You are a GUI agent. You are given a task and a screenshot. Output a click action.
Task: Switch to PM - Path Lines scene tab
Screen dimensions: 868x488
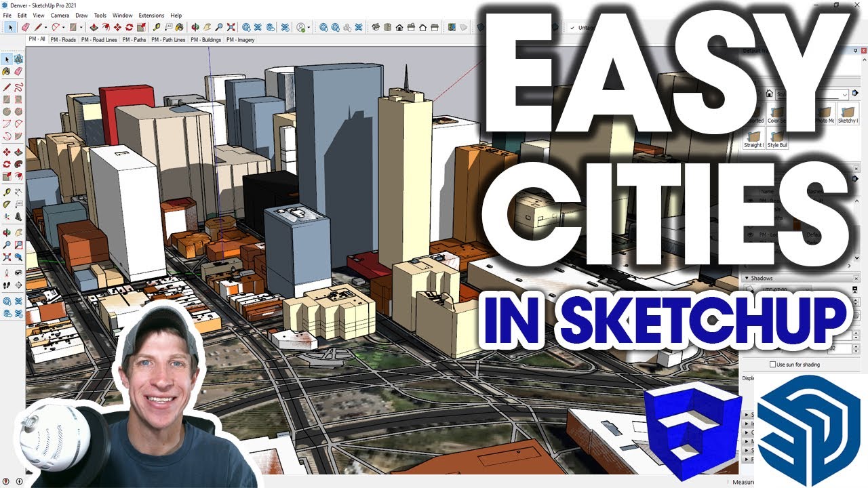point(168,40)
